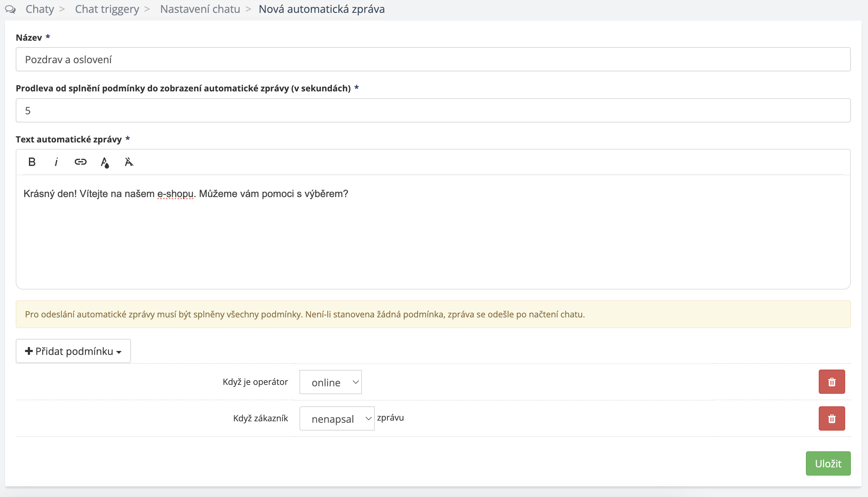Viewport: 868px width, 497px height.
Task: Go to 'Chaty' breadcrumb link
Action: 40,9
